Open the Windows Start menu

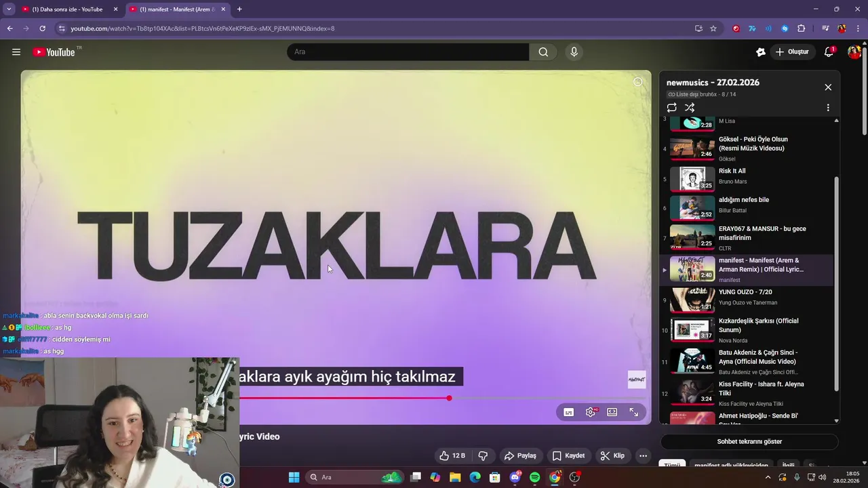[294, 477]
